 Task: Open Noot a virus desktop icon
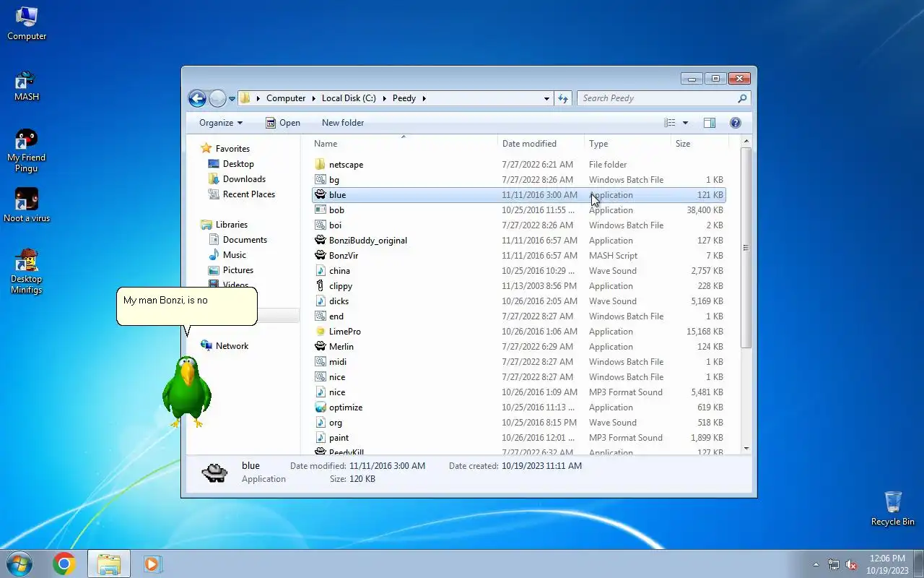[x=27, y=205]
